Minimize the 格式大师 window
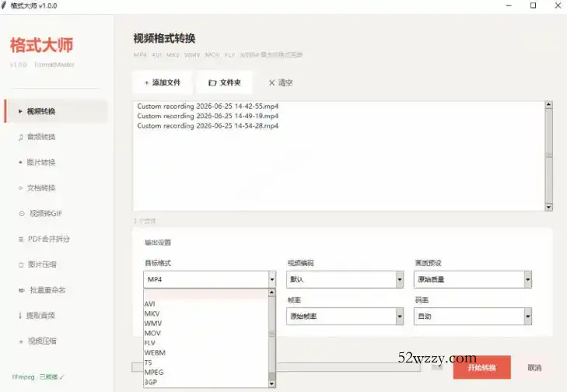 (509, 5)
